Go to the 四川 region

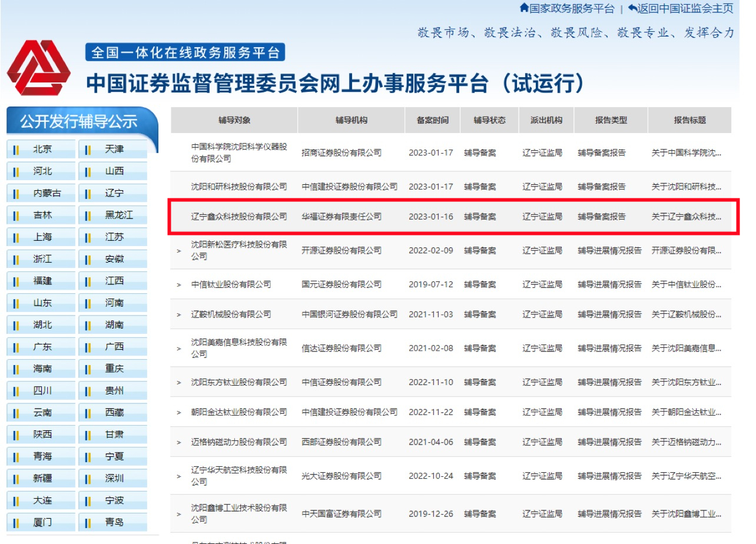(x=42, y=391)
